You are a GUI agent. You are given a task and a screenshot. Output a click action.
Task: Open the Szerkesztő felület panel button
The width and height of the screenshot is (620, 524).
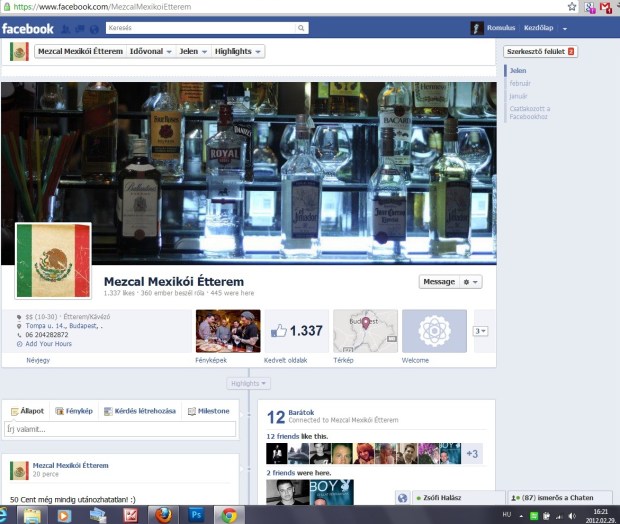pyautogui.click(x=540, y=51)
